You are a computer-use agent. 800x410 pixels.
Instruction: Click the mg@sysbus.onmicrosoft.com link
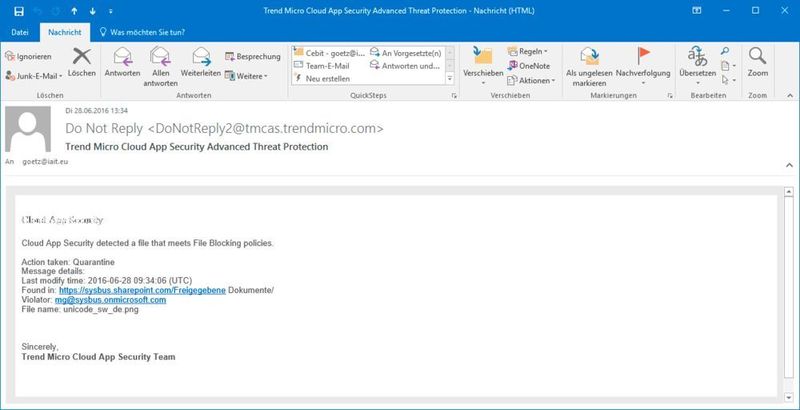[110, 299]
